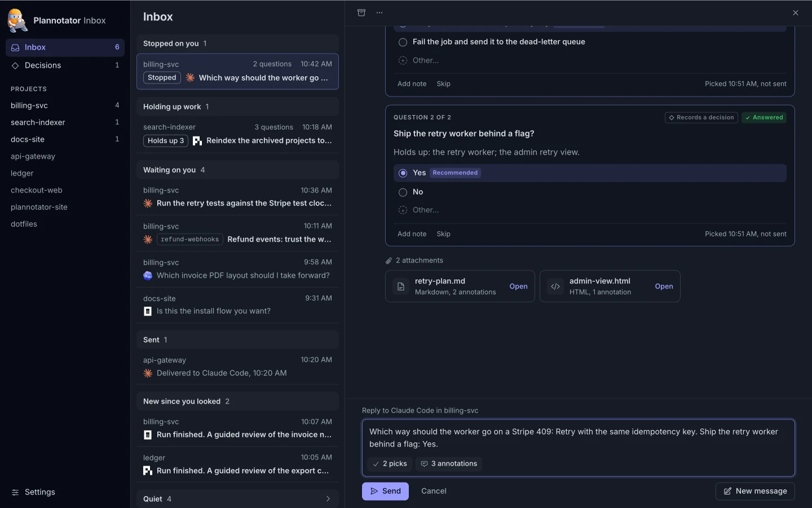Choose Other for the retry worker flag question

(590, 210)
